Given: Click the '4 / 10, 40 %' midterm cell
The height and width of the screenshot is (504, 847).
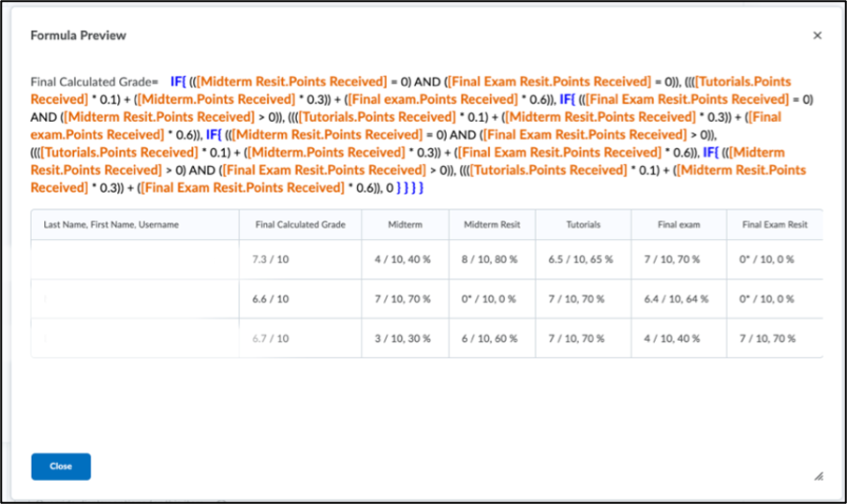Looking at the screenshot, I should tap(403, 259).
